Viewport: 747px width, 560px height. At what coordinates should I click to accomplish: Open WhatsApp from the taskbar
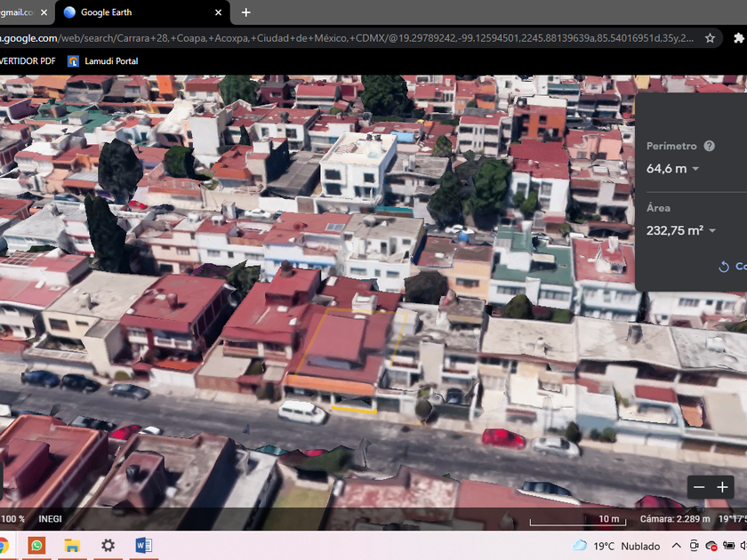pyautogui.click(x=36, y=546)
